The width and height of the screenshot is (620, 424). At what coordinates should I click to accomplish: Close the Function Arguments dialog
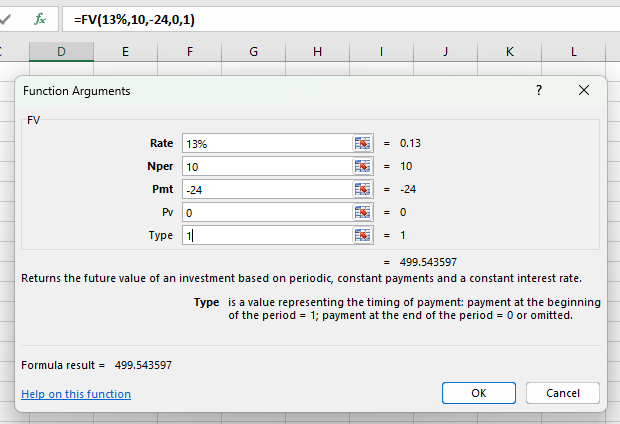[584, 90]
